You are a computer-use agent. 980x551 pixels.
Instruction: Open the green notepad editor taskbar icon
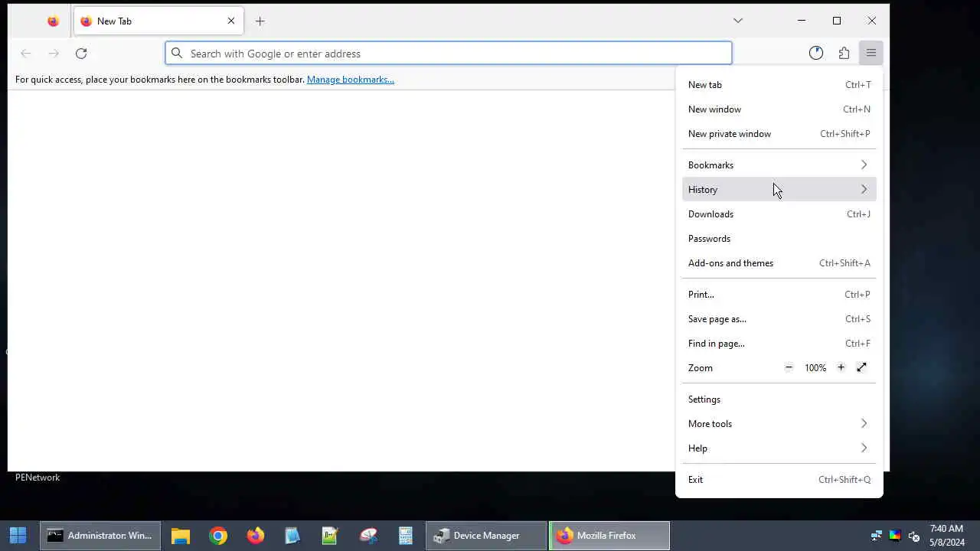(331, 536)
